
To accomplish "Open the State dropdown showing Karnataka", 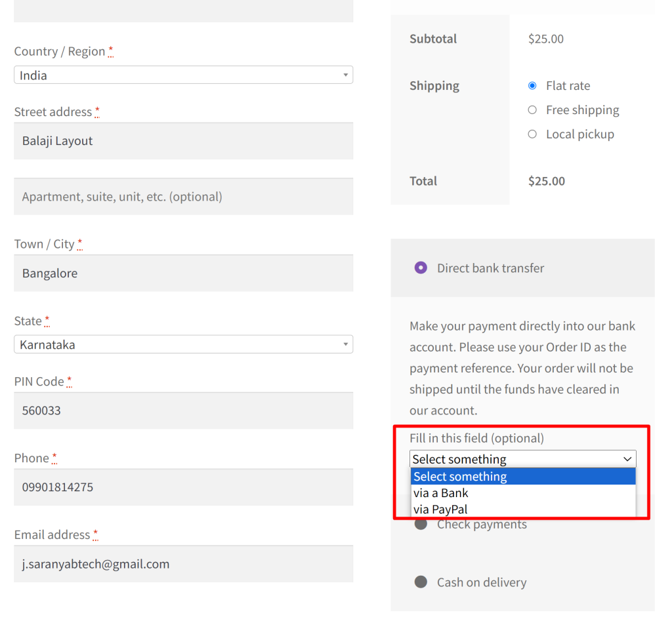I will pos(184,344).
